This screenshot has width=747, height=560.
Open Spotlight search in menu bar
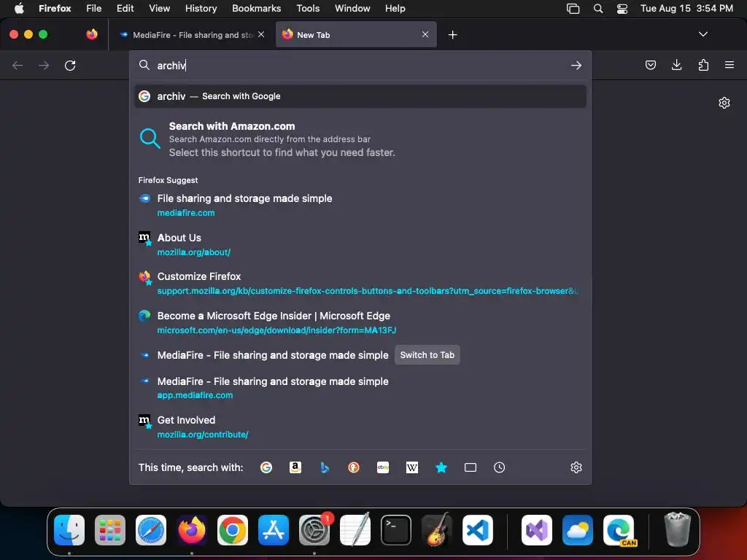(598, 9)
